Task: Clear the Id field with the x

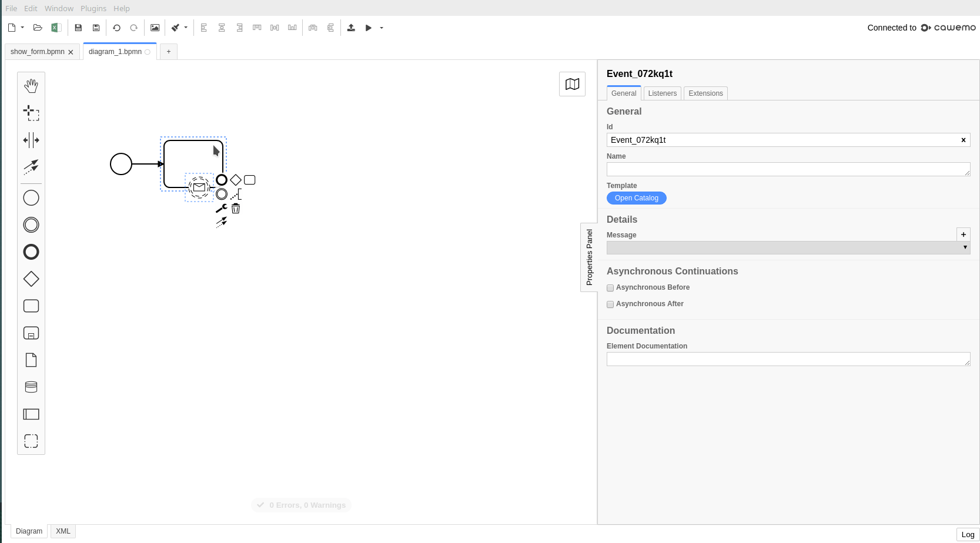Action: [x=964, y=140]
